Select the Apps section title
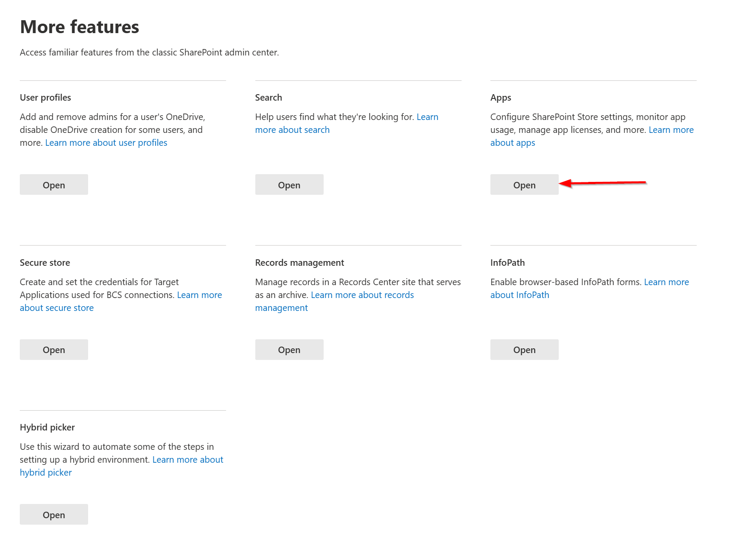 501,98
